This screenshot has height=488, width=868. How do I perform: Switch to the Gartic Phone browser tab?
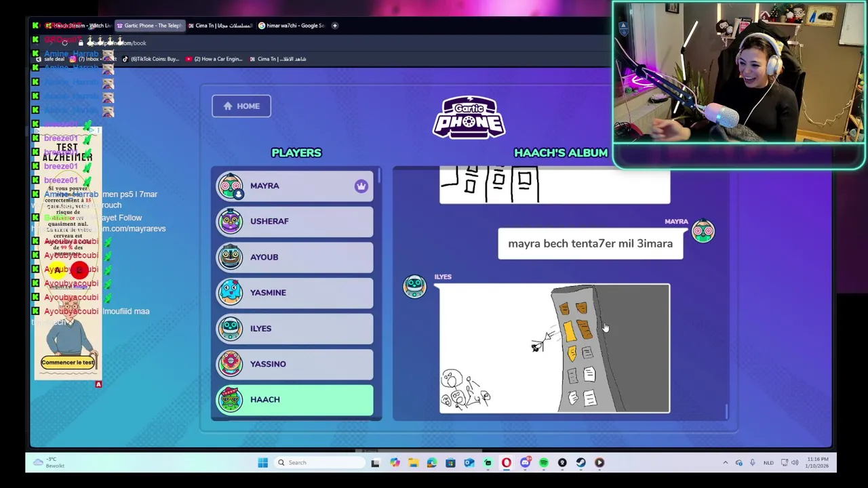149,25
